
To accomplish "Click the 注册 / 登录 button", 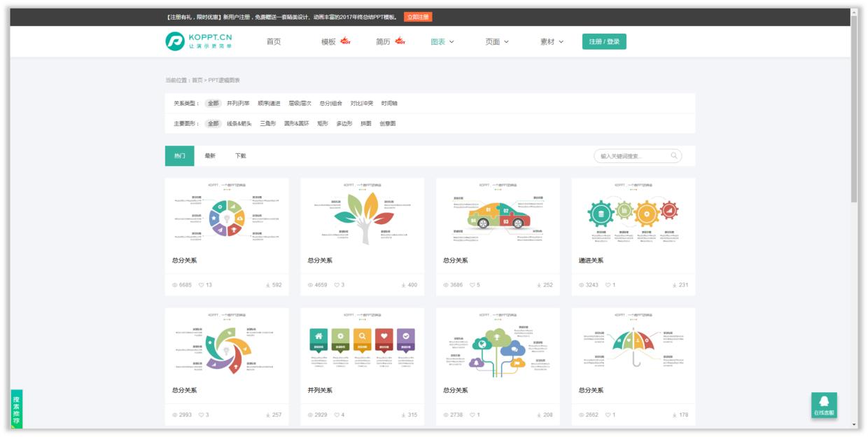I will (x=604, y=41).
